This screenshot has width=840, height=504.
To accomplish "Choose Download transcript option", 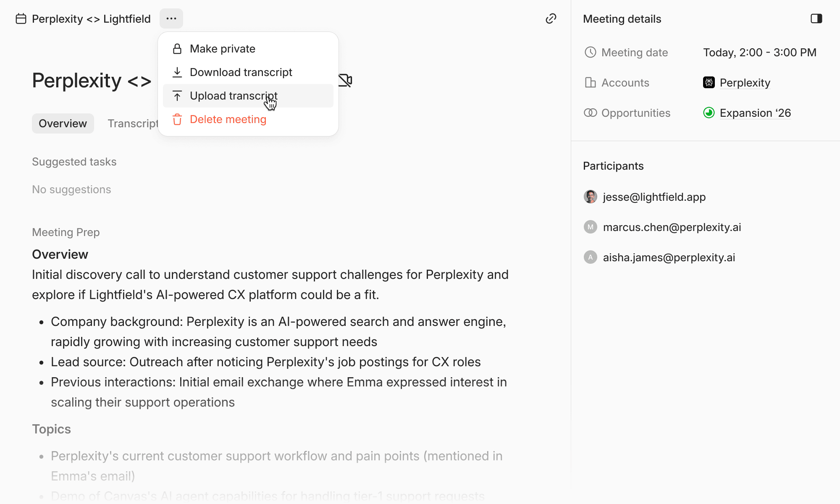I will [x=241, y=72].
